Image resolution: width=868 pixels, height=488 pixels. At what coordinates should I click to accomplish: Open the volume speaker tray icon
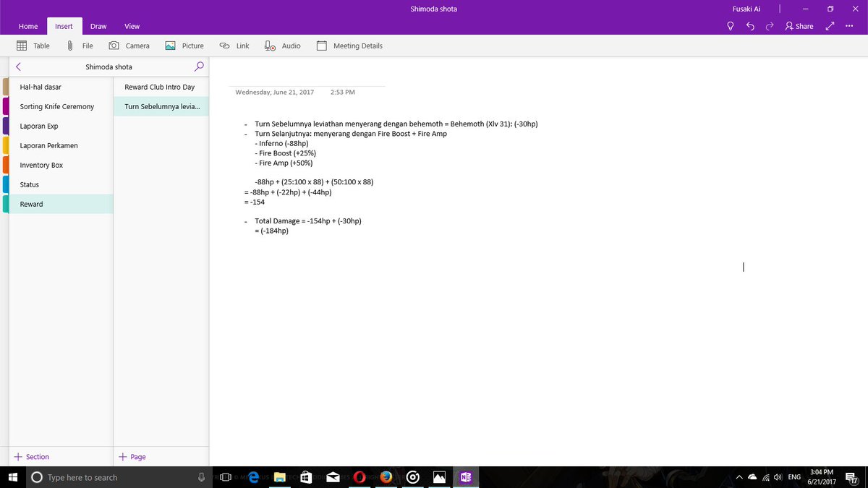tap(778, 477)
